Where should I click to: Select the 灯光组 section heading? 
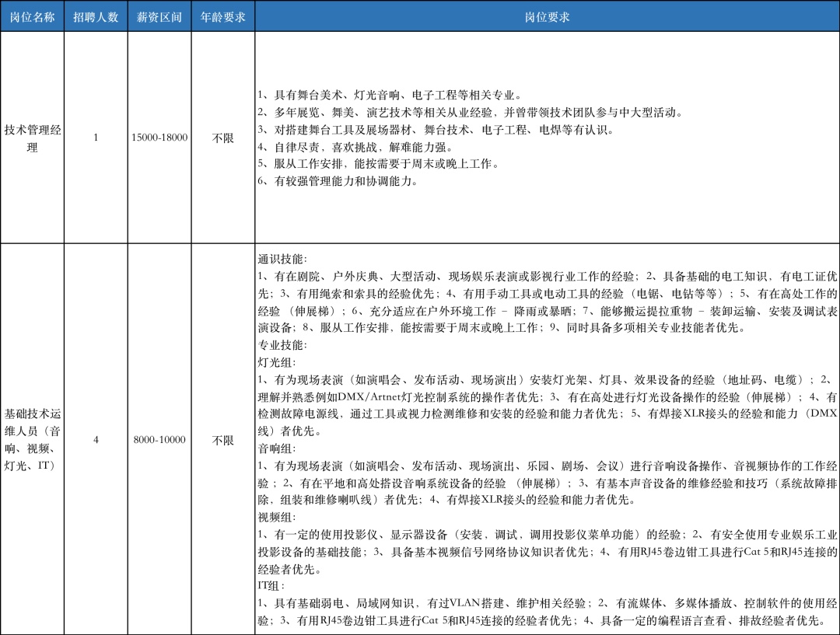click(x=277, y=362)
